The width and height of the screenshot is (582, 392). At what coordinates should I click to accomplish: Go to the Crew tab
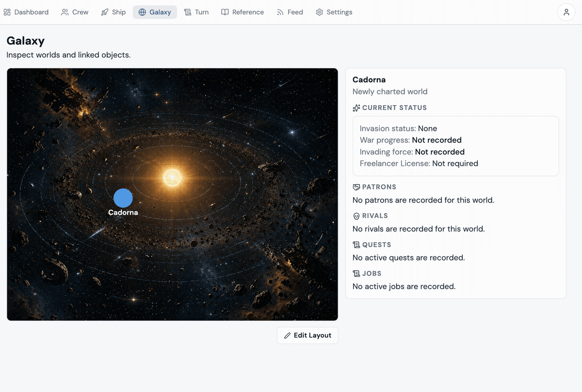pyautogui.click(x=75, y=12)
